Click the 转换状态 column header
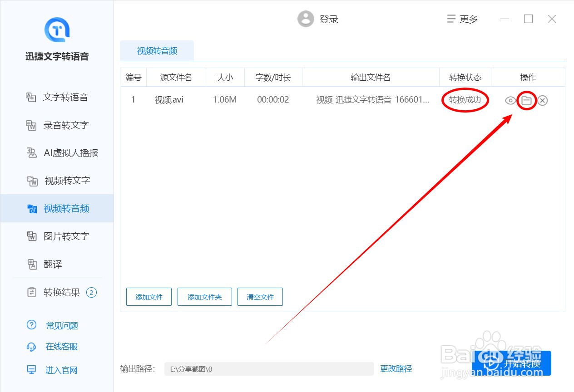This screenshot has width=574, height=392. pos(465,78)
